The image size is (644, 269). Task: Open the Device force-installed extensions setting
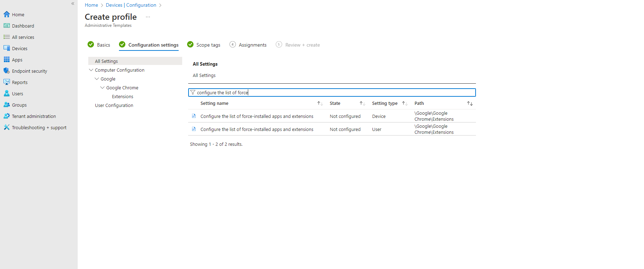click(257, 116)
